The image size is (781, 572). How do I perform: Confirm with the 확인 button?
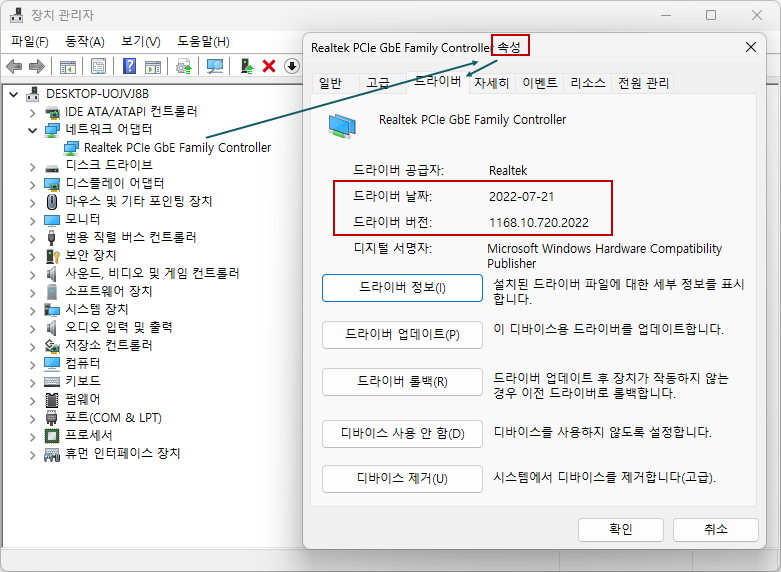621,529
